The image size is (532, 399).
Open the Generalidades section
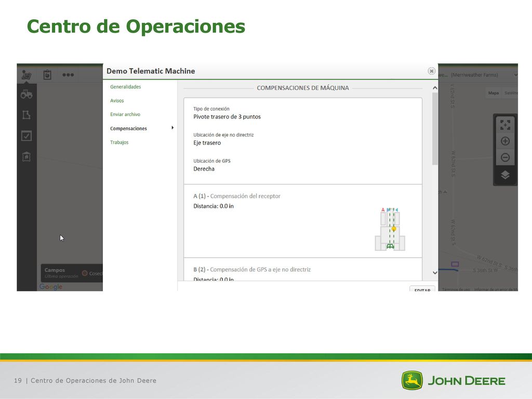tap(125, 87)
